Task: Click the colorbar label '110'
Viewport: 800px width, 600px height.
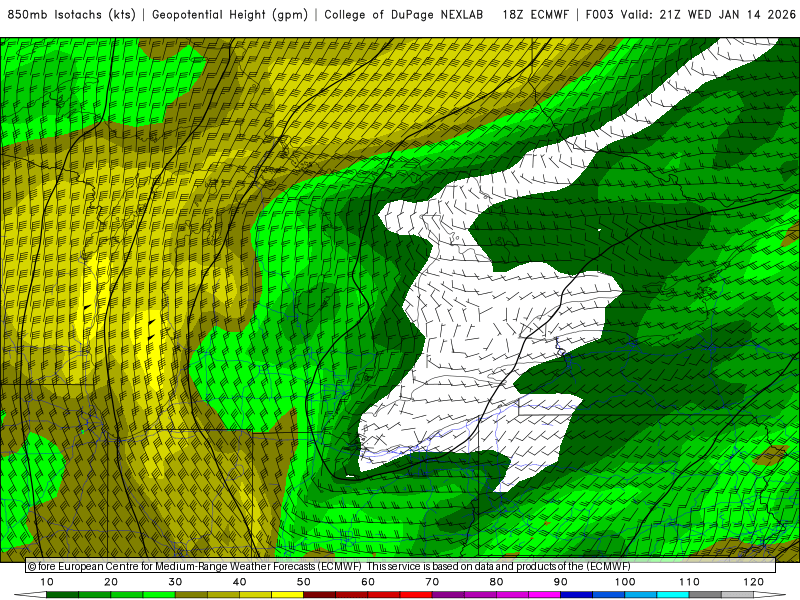Action: click(x=689, y=582)
